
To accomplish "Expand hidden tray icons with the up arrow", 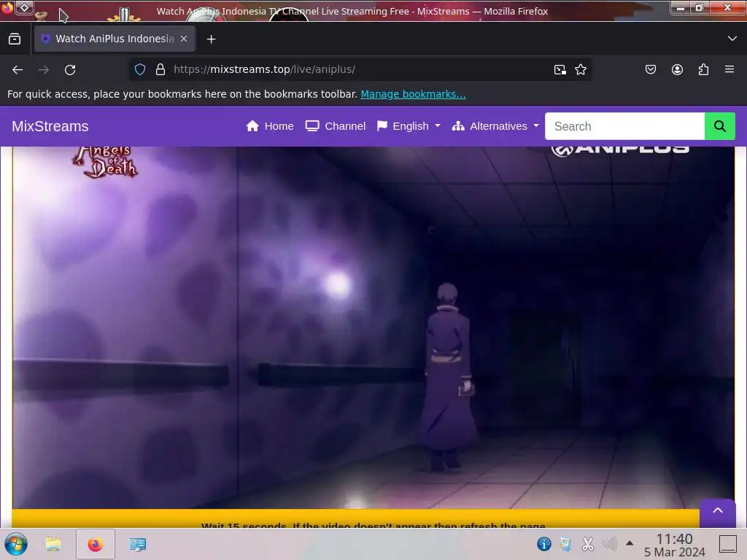I will click(x=630, y=542).
